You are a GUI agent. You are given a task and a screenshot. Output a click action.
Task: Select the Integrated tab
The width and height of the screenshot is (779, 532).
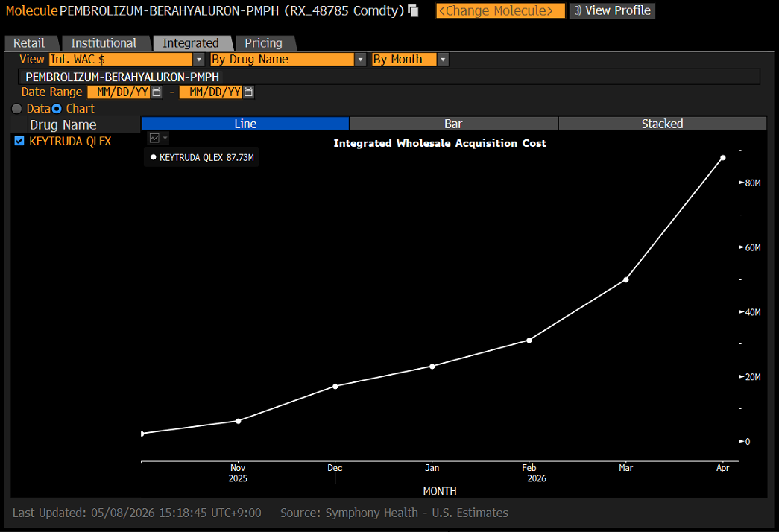pyautogui.click(x=191, y=43)
